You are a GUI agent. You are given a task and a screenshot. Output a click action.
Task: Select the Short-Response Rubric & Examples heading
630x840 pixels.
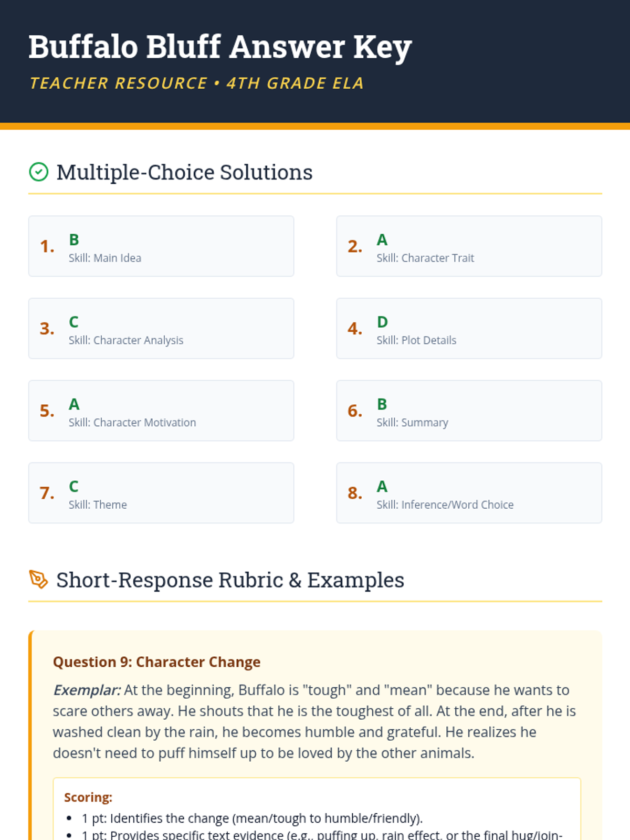(x=230, y=580)
